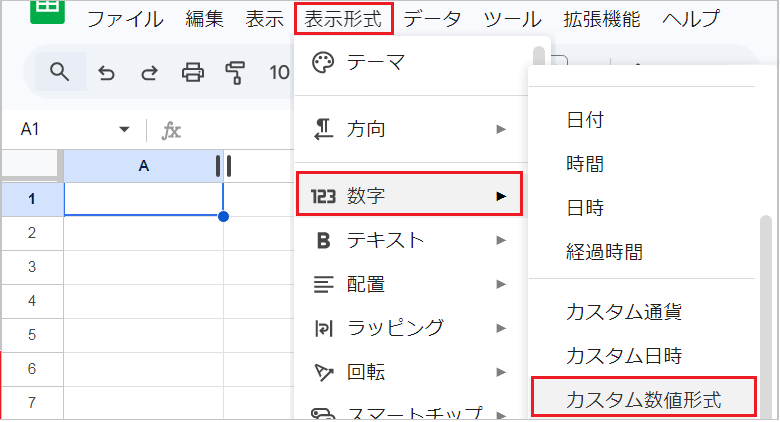Open the データ menu
Screen dimensions: 780x422
pos(432,19)
